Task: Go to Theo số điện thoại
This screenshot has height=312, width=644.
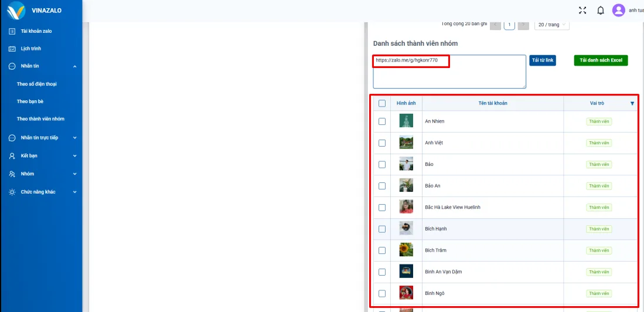Action: [x=37, y=84]
